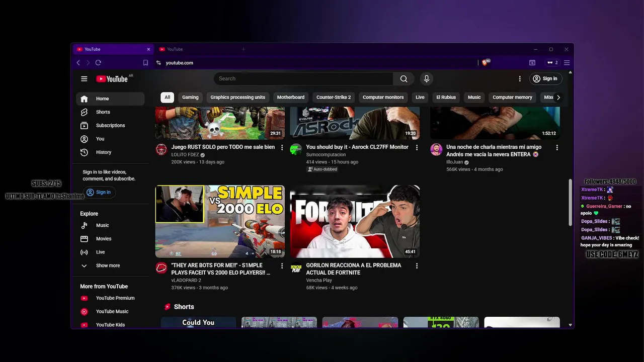Open the YouTube hamburger guide menu

84,79
